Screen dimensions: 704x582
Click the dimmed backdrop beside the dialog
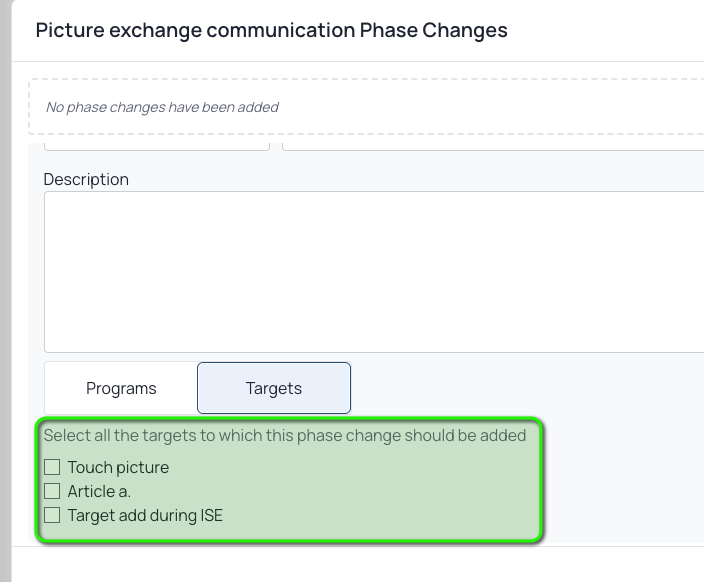[5, 291]
